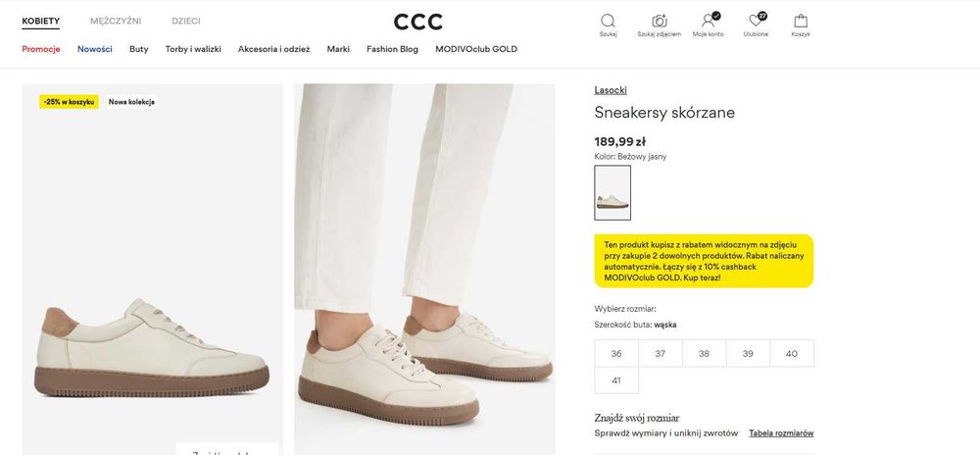Choose shoe size 41
The width and height of the screenshot is (980, 455).
pos(616,380)
